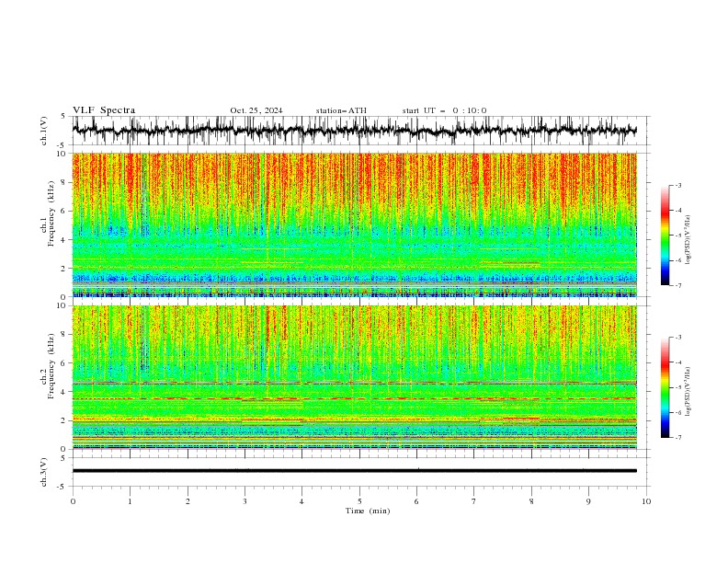Select the 'Time (min)' axis label
This screenshot has width=728, height=563.
[368, 511]
